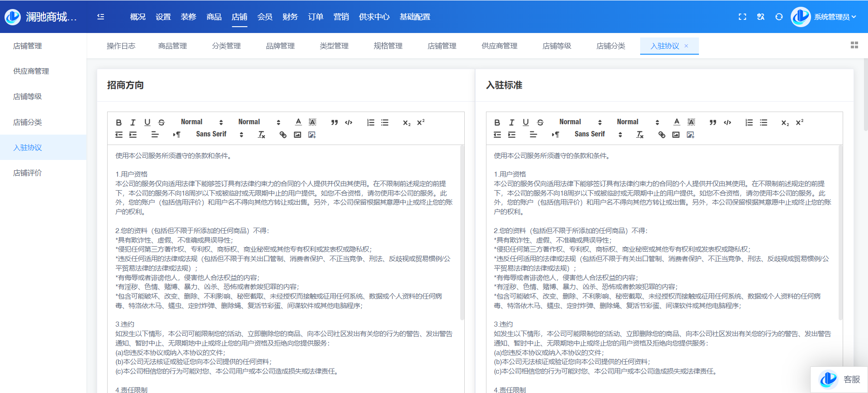Switch to the 店铺等级 tab
This screenshot has height=393, width=868.
point(557,46)
